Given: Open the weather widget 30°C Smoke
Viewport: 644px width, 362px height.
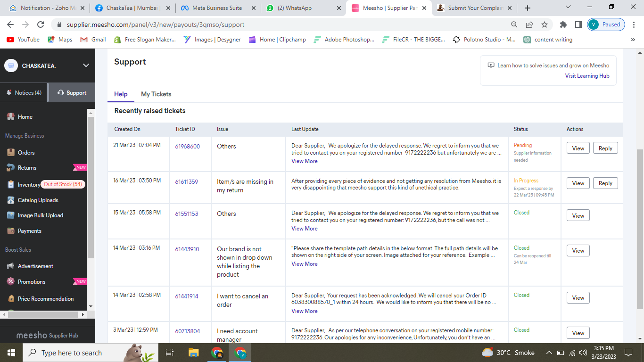Looking at the screenshot, I should [508, 353].
